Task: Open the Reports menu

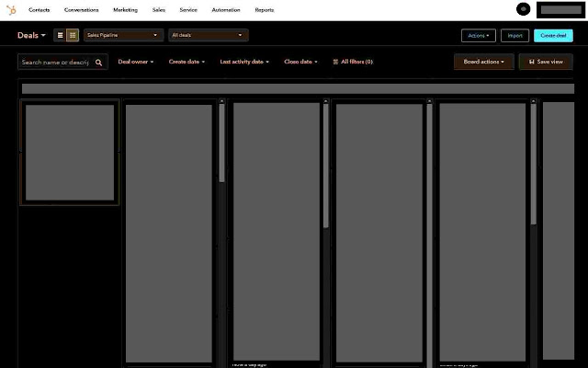Action: click(265, 10)
